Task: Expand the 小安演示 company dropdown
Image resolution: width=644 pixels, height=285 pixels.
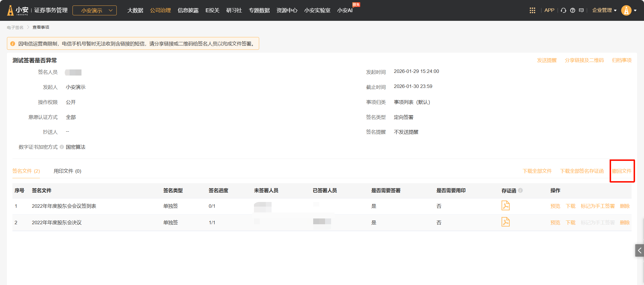Action: [x=94, y=10]
